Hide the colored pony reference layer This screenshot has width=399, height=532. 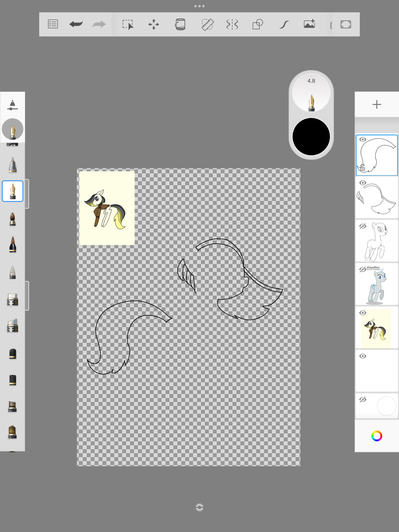click(363, 313)
